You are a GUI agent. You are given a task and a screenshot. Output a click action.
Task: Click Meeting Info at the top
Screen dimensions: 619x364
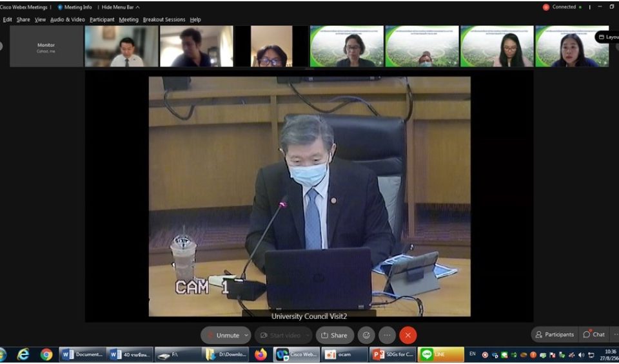[x=75, y=7]
